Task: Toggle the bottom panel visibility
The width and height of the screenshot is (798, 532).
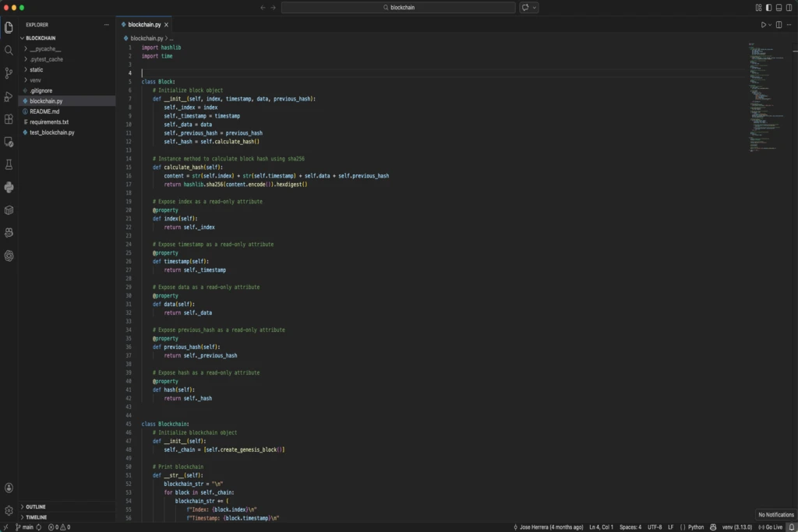Action: click(779, 7)
